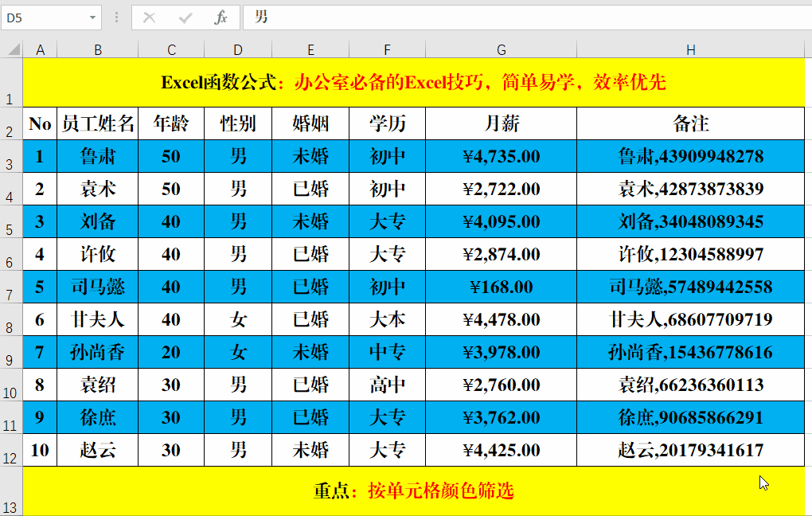
Task: Click the confirm checkmark formula bar icon
Action: tap(185, 18)
